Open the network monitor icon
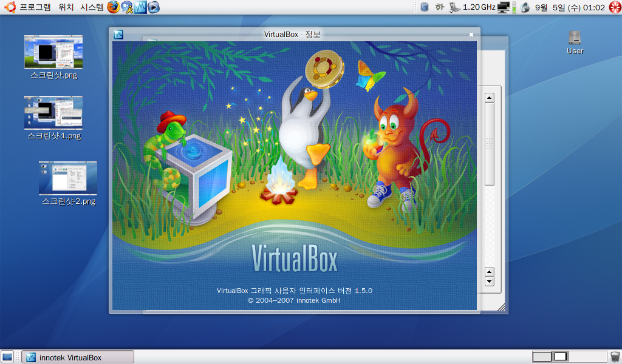 [504, 7]
